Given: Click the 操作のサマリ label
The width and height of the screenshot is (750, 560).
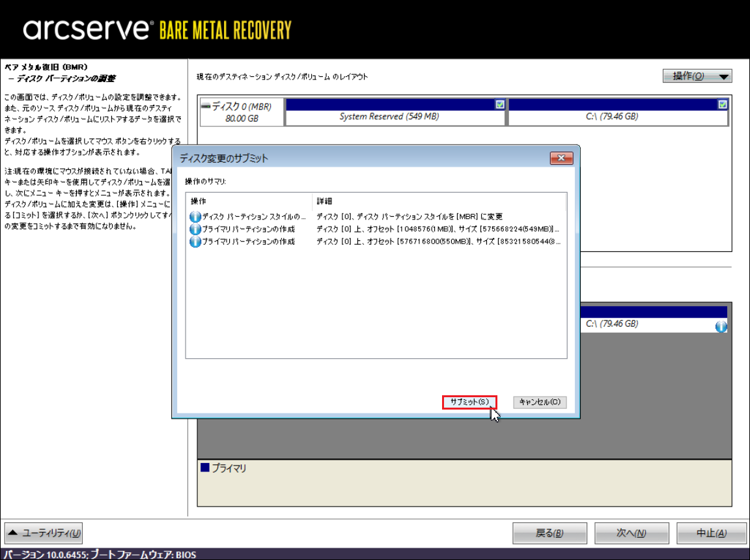Looking at the screenshot, I should 205,182.
